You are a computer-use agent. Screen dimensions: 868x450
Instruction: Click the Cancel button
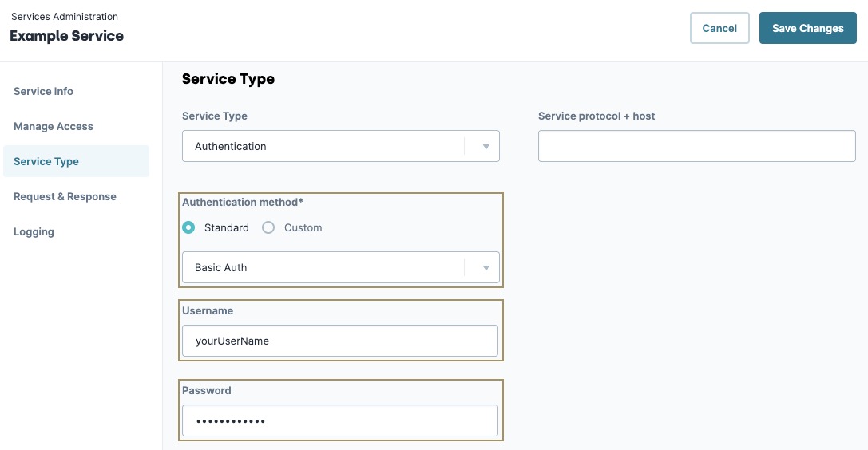coord(719,28)
